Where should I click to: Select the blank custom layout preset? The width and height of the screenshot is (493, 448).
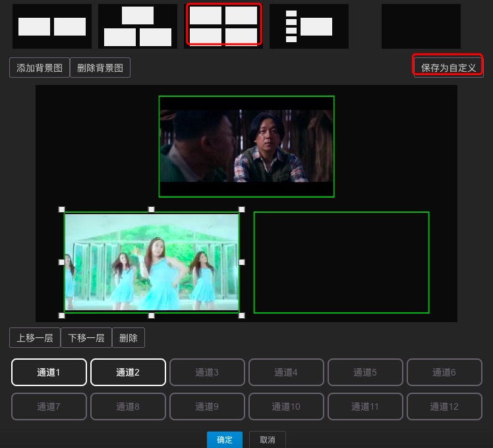pos(420,26)
